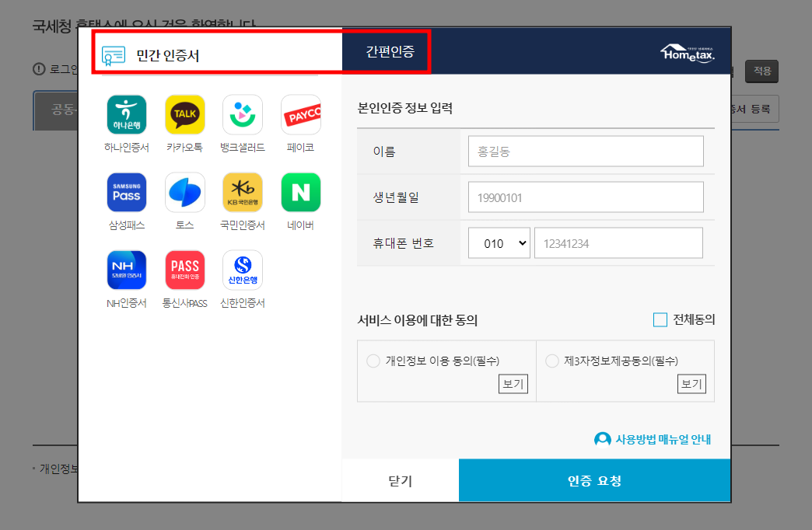Select the 개인정보 이용 동의(필수) radio button

[373, 361]
